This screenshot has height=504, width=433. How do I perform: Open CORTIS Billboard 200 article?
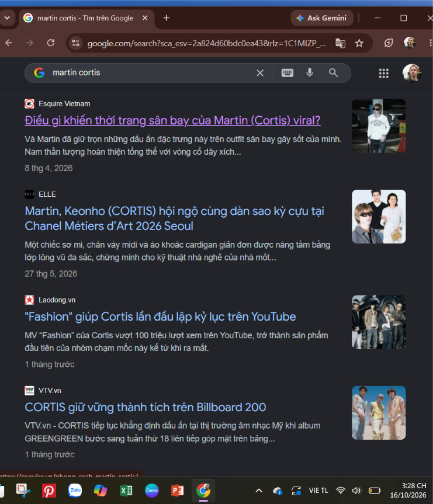tap(146, 407)
